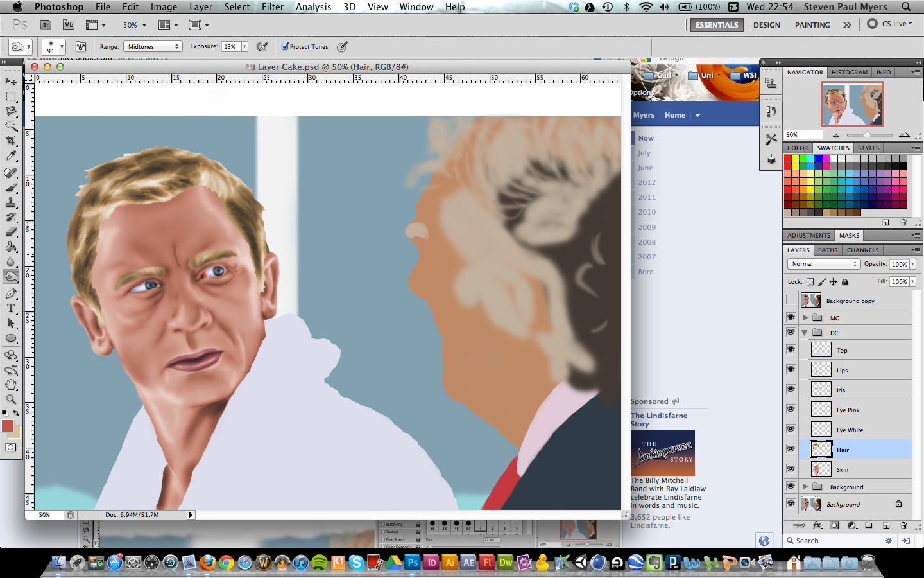
Task: Select the Spot Healing Brush tool
Action: pyautogui.click(x=11, y=173)
